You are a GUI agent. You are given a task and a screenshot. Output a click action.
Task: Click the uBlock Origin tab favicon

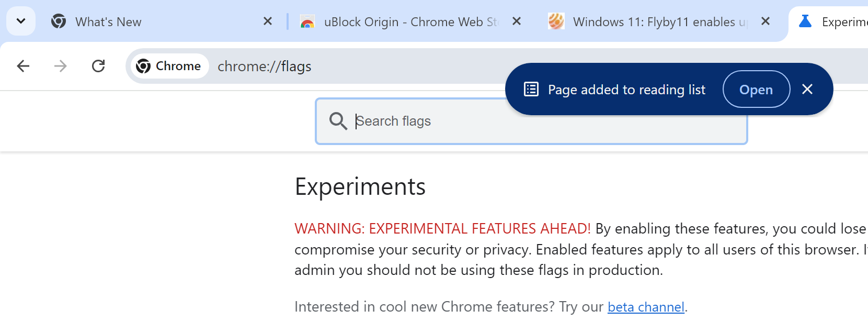(307, 21)
